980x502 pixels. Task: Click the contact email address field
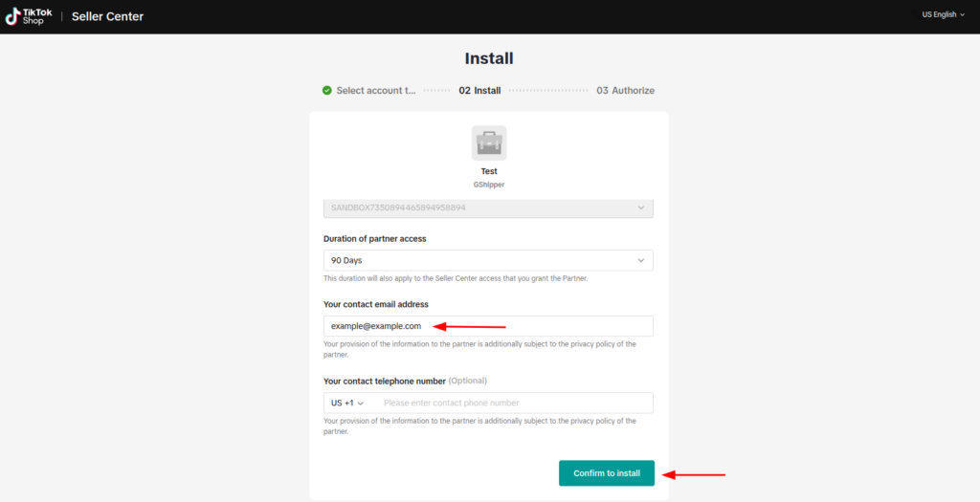pos(488,326)
